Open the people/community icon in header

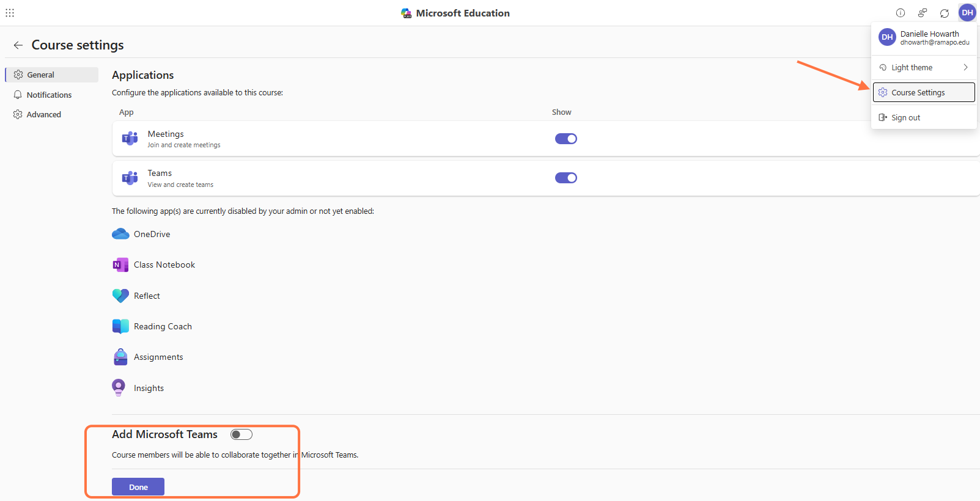923,13
